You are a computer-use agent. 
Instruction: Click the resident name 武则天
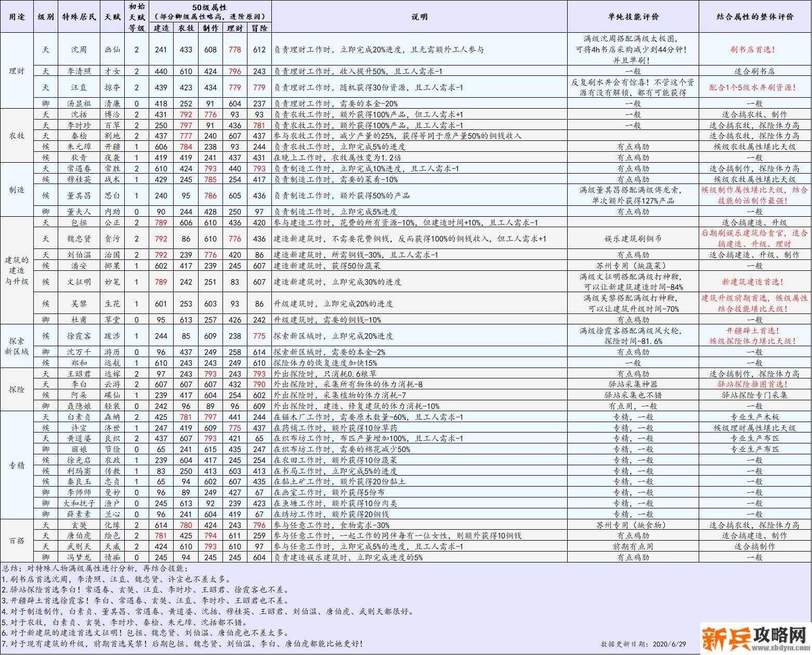tap(79, 546)
